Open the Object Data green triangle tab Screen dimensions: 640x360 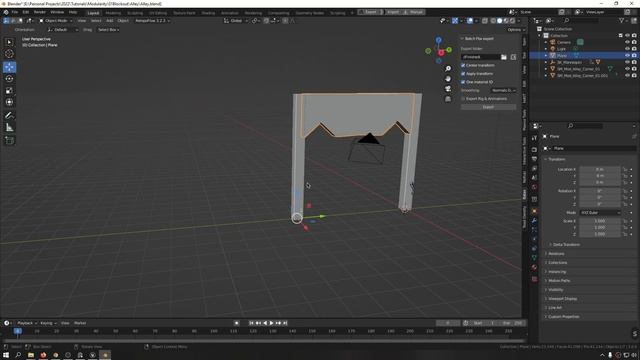tap(534, 258)
